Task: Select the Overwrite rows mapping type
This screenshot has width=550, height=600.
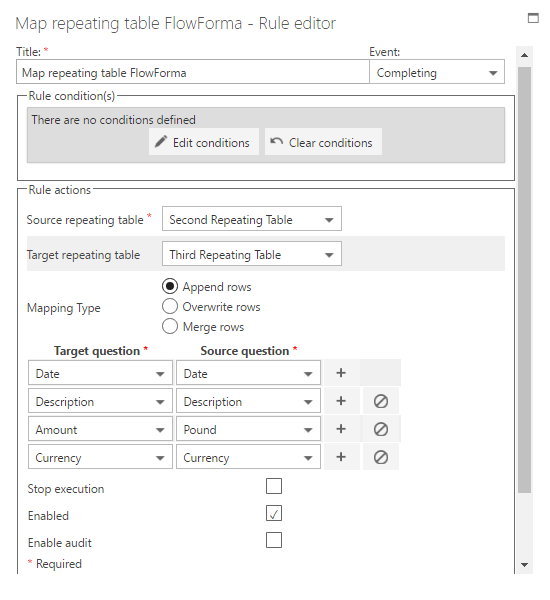Action: 170,307
